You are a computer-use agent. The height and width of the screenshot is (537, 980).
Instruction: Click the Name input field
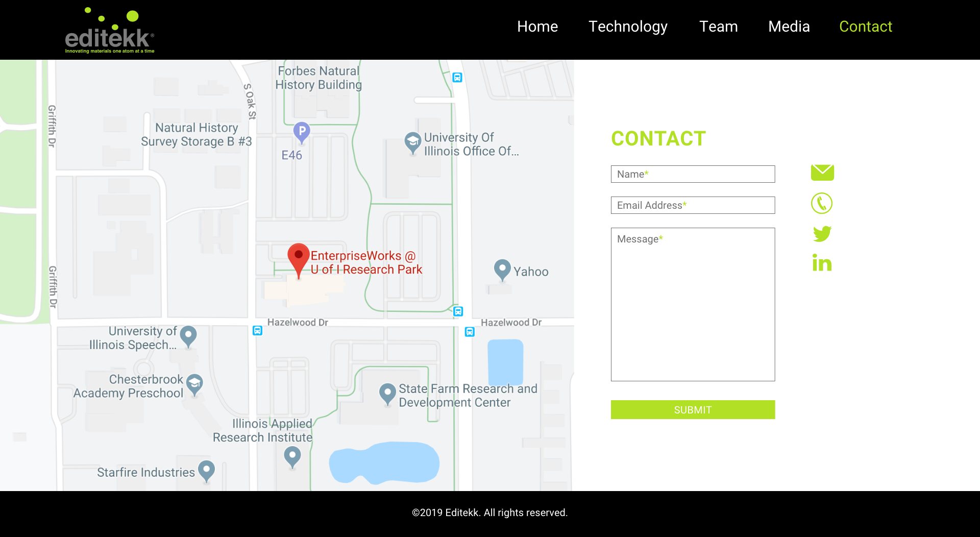(x=693, y=174)
